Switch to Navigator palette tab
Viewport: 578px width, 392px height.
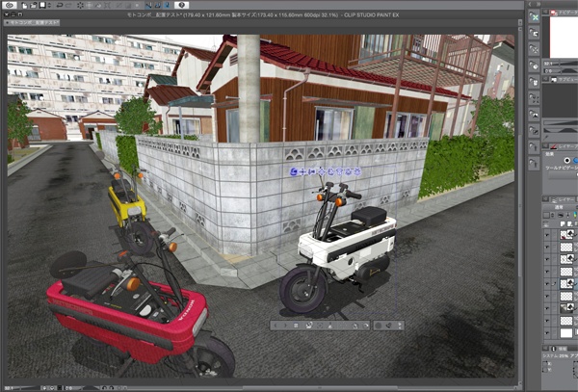point(564,13)
